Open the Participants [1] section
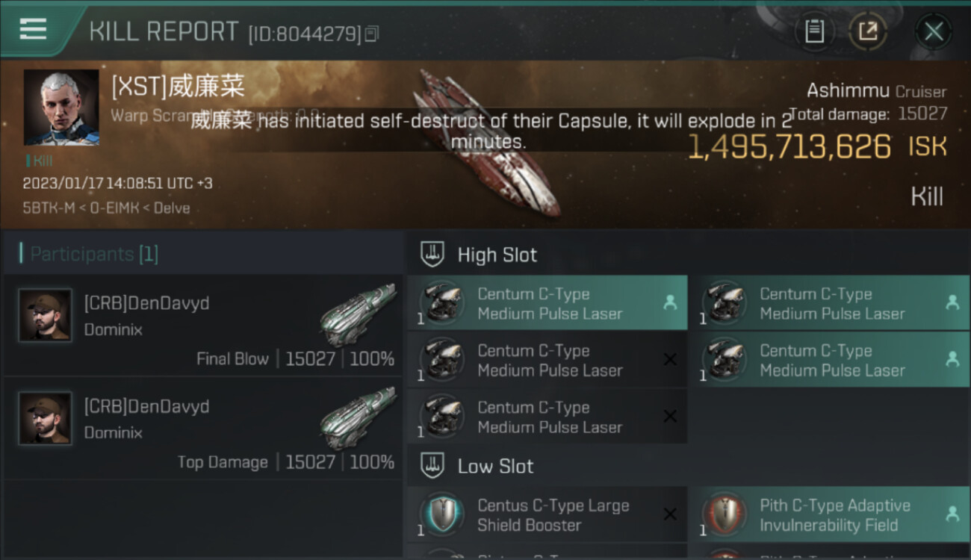971x560 pixels. coord(94,254)
